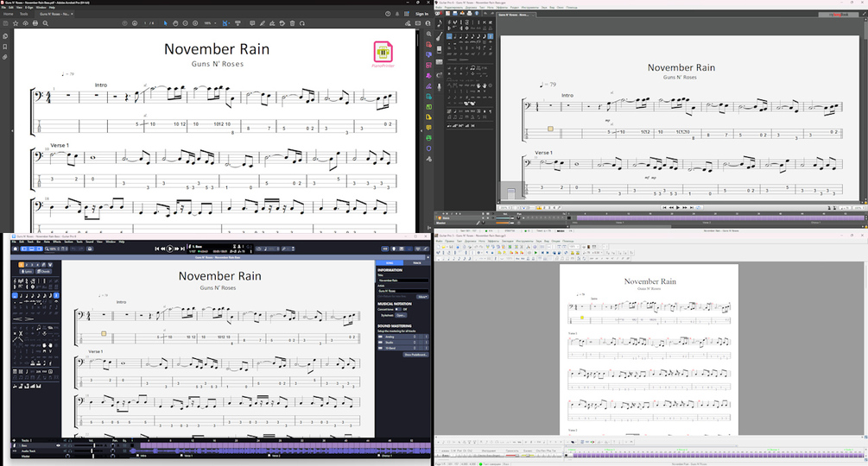The height and width of the screenshot is (466, 868).
Task: Add a comment with Acrobat's sticky note icon
Action: tap(252, 23)
